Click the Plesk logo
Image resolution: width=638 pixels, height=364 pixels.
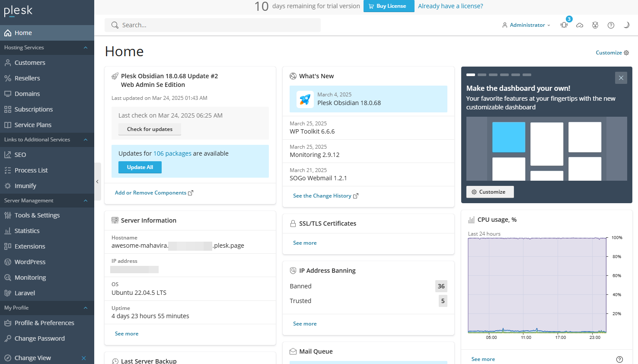(18, 10)
